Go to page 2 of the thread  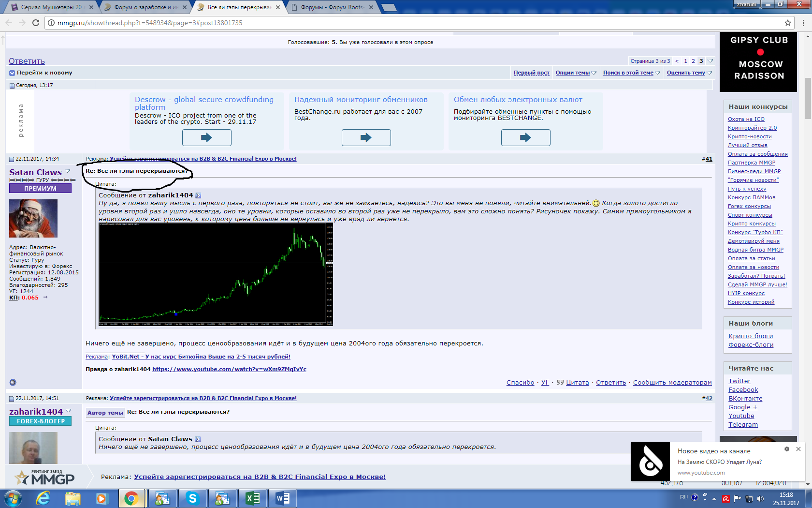tap(693, 61)
